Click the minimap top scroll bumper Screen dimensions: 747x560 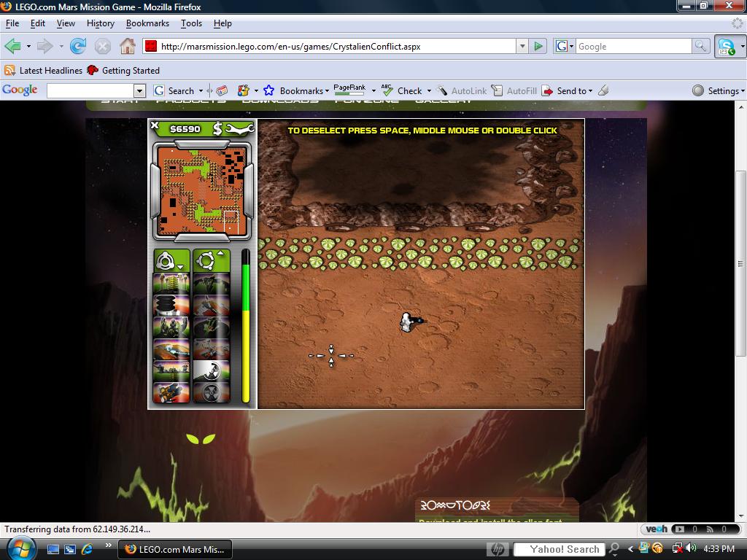(x=202, y=144)
